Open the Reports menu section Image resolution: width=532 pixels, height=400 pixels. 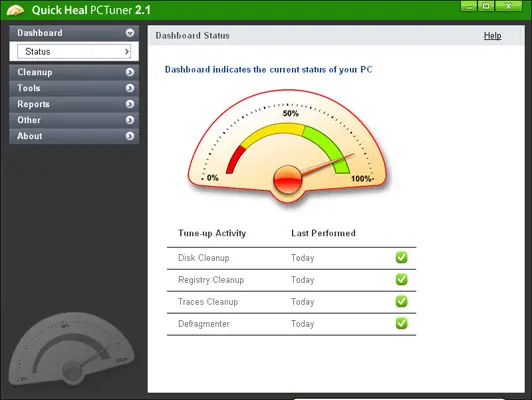point(74,104)
